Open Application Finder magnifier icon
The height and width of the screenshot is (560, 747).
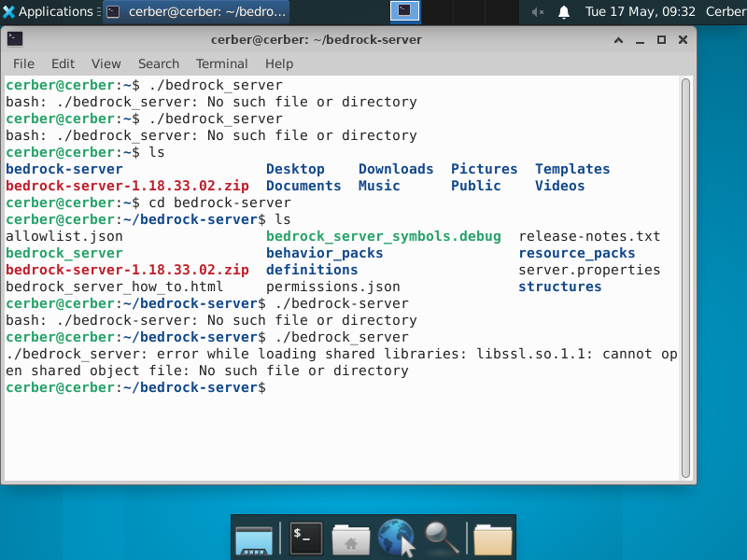tap(441, 539)
